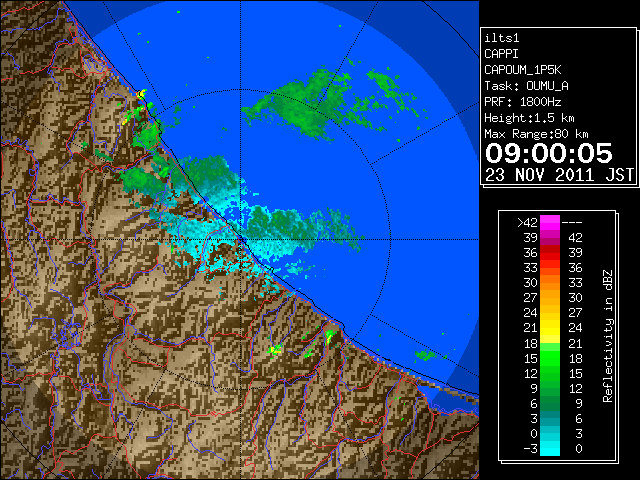Click the "-3" legend label
The height and width of the screenshot is (480, 640).
(530, 449)
